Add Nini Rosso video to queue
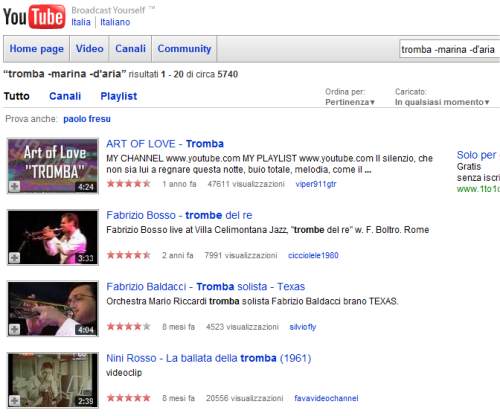Screen dimensions: 500x416 (14, 400)
